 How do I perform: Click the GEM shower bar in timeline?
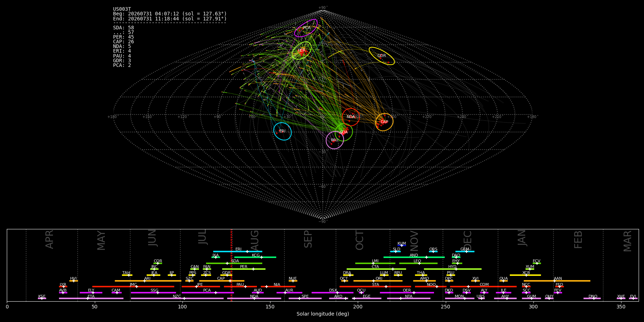[x=465, y=252]
